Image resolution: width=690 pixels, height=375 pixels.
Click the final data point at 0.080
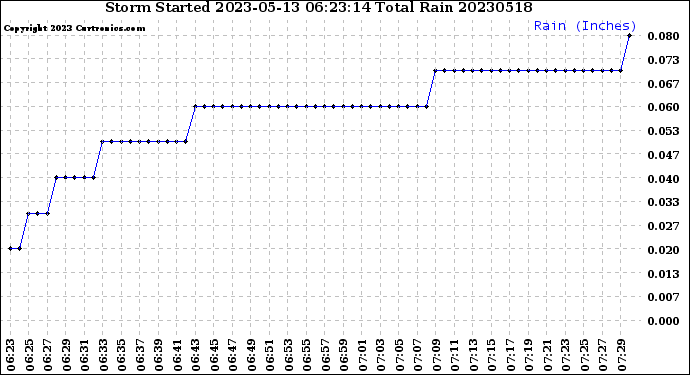[629, 36]
